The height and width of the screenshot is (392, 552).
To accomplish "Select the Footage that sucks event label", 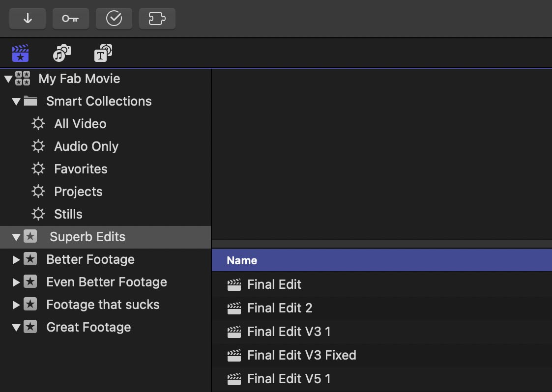I will (103, 305).
